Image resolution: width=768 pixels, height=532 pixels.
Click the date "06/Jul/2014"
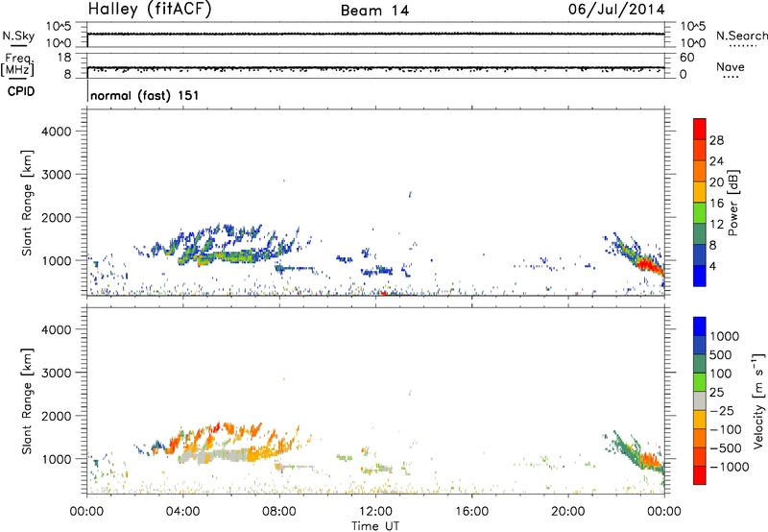[x=616, y=10]
